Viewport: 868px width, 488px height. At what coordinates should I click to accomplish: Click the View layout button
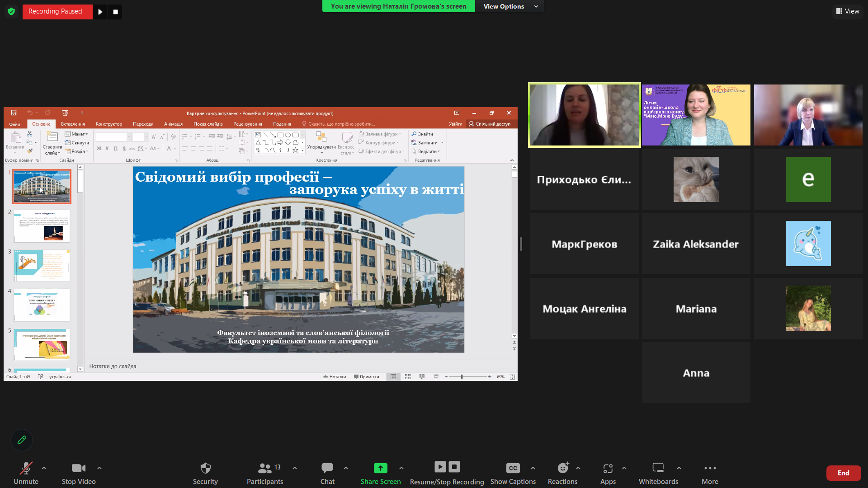848,11
